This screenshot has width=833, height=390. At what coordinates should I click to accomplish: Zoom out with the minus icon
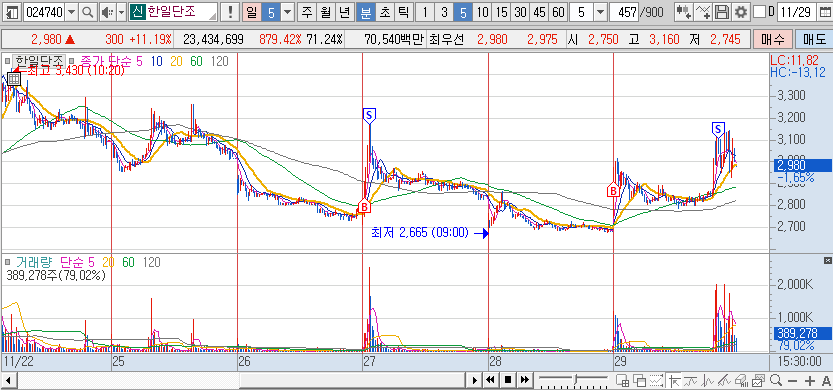pyautogui.click(x=793, y=380)
